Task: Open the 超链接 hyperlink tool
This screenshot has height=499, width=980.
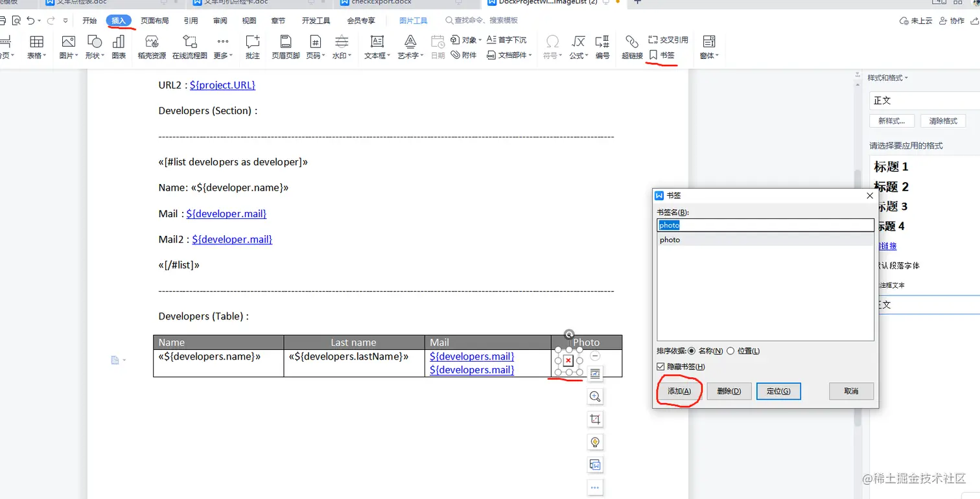Action: pyautogui.click(x=632, y=45)
